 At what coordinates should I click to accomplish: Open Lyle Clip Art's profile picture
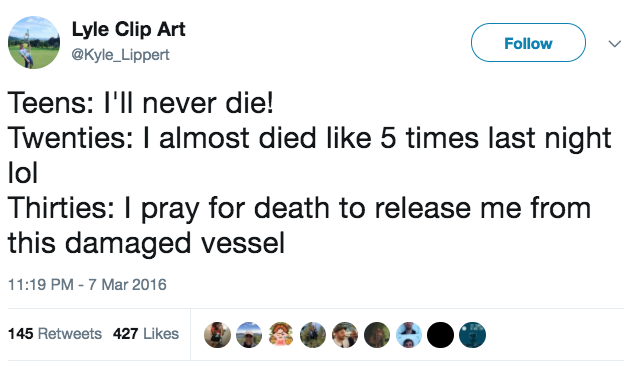click(34, 43)
